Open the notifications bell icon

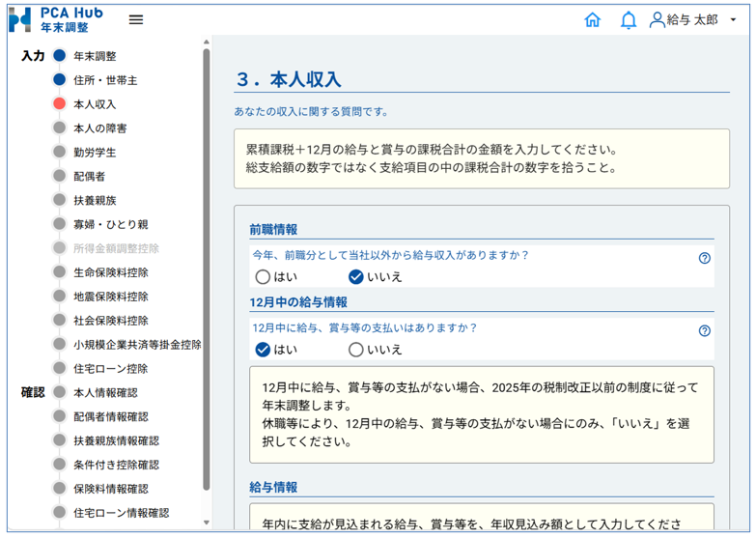[x=629, y=20]
